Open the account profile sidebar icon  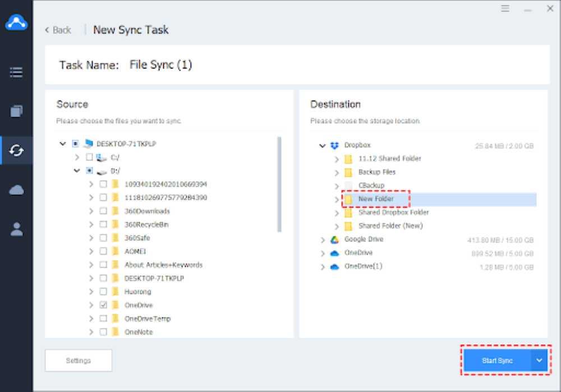point(16,229)
